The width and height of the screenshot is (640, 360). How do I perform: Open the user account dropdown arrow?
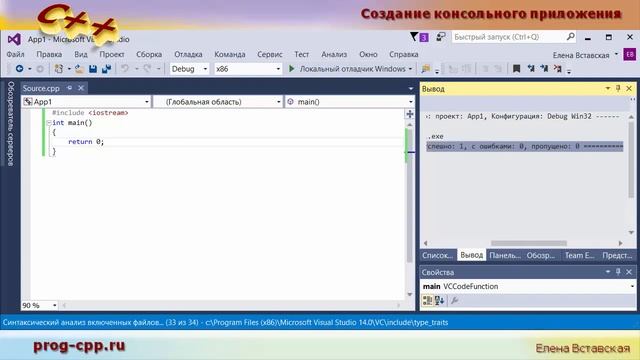coord(616,54)
